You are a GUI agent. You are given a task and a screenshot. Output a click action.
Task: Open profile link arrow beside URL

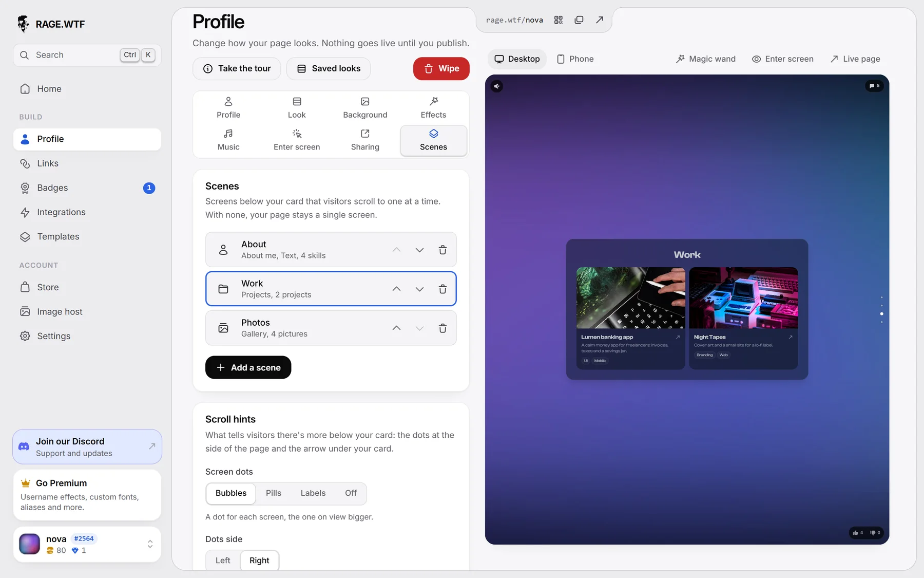pyautogui.click(x=599, y=20)
